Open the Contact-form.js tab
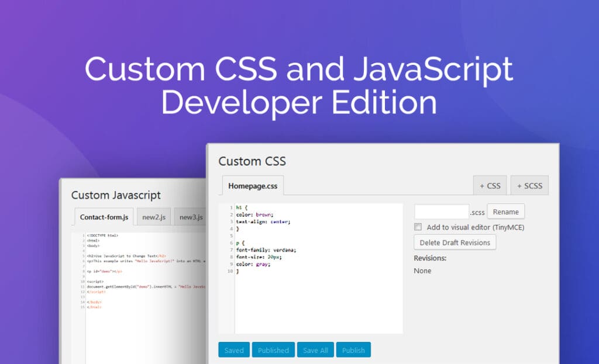The height and width of the screenshot is (364, 599). [104, 217]
